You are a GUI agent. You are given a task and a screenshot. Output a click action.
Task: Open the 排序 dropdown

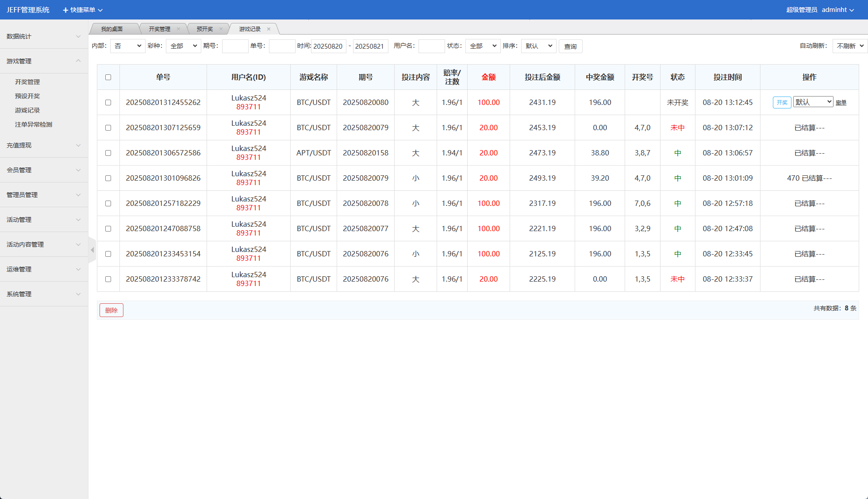[x=538, y=46]
